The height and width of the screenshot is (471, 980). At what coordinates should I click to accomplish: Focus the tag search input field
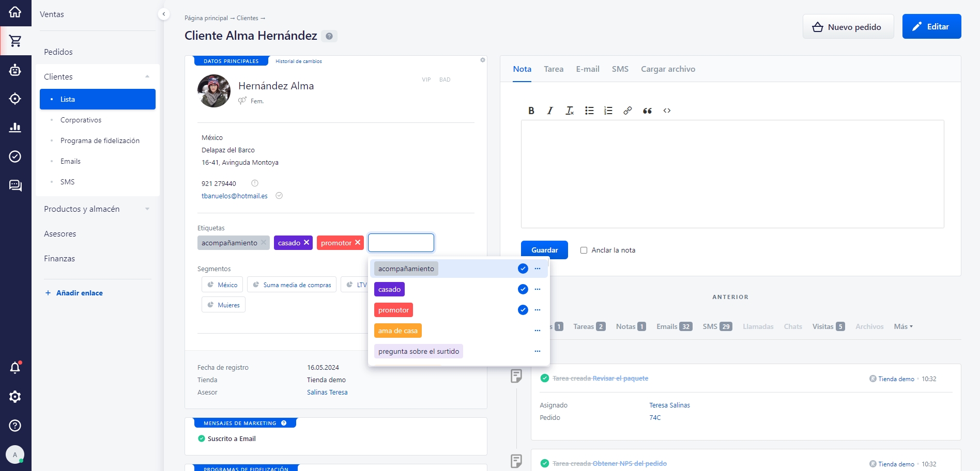[x=401, y=243]
